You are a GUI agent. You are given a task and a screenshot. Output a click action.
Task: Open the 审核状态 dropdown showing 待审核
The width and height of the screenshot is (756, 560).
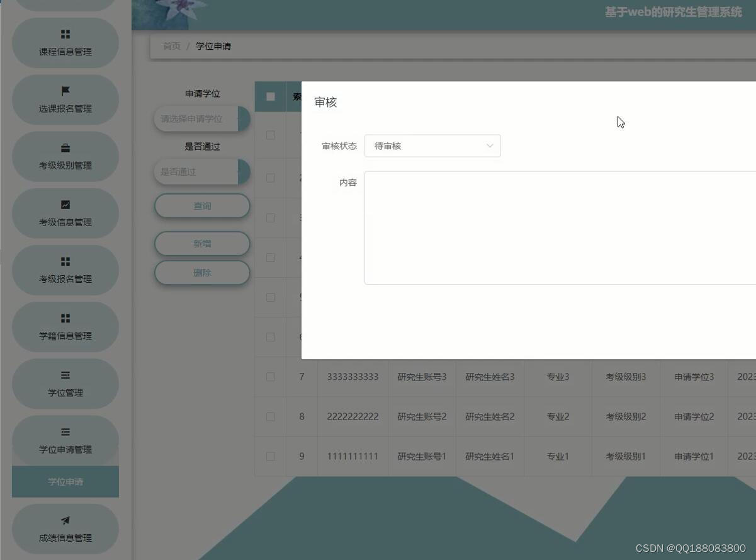[432, 146]
